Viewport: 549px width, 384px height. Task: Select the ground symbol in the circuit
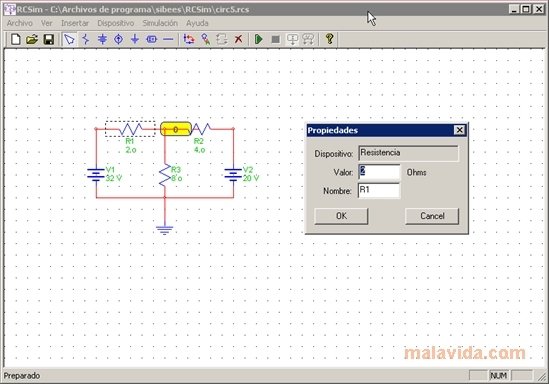pos(165,230)
